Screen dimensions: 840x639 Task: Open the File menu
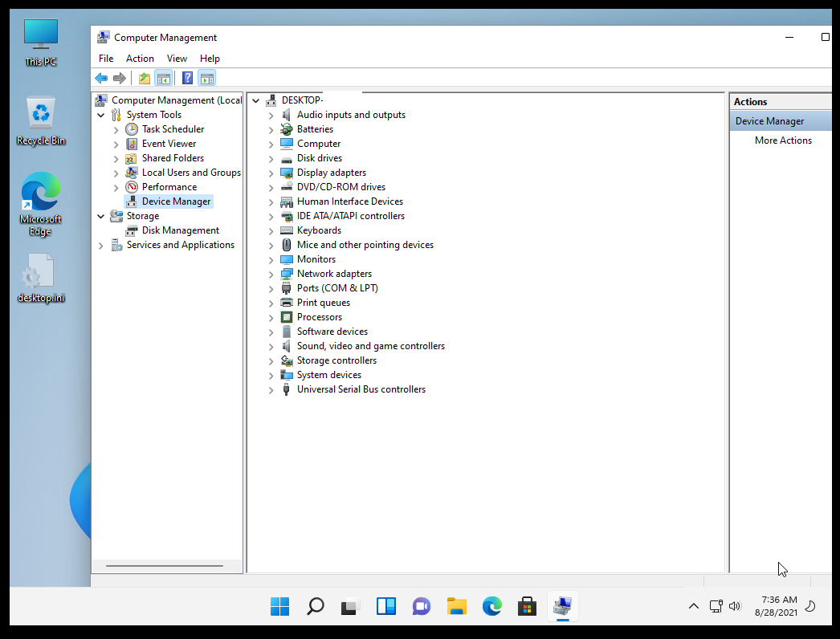(x=106, y=59)
